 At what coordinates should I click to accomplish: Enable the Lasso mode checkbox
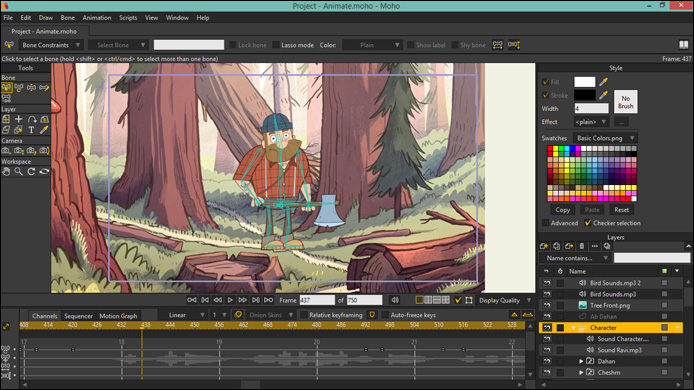pos(276,45)
